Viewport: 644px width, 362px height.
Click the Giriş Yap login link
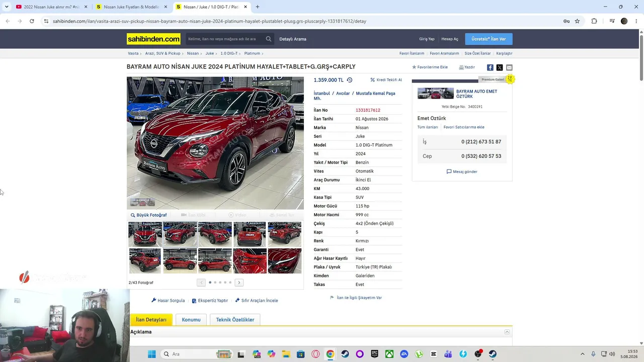coord(427,39)
